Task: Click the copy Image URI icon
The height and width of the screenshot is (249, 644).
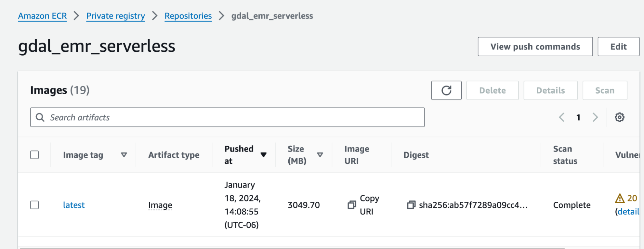Action: 352,205
